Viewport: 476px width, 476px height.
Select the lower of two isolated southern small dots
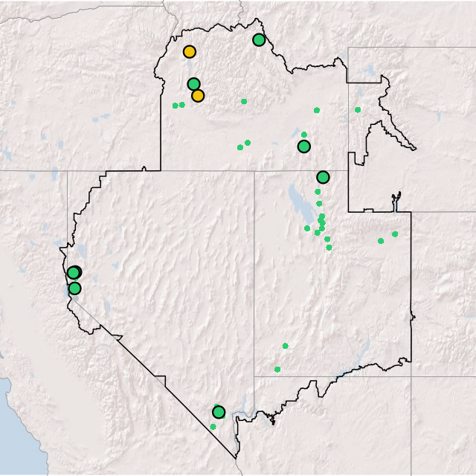point(277,370)
